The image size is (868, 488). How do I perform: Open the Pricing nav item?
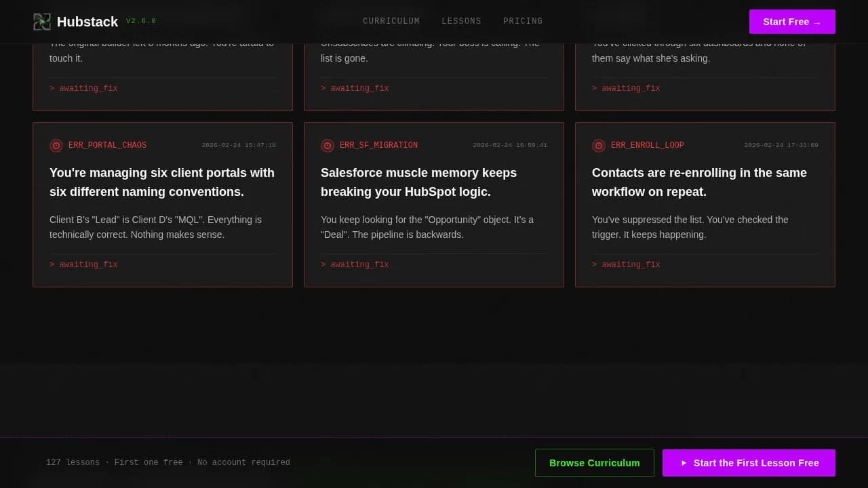(523, 22)
